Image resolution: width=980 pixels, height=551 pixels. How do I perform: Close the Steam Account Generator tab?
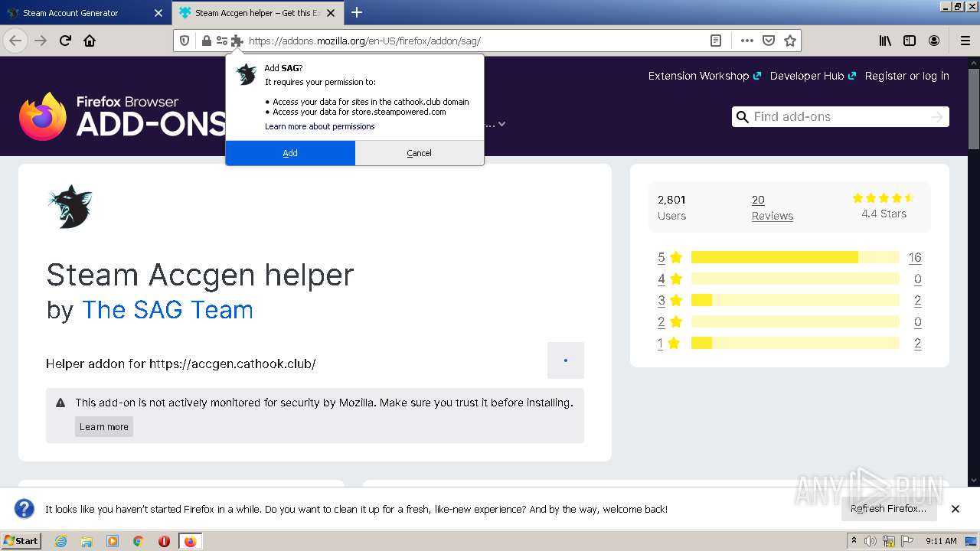(158, 13)
